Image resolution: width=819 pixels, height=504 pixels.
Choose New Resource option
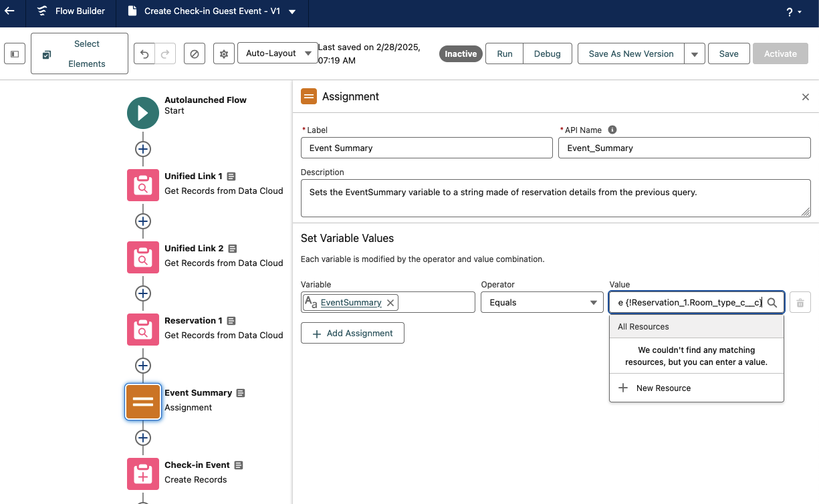tap(697, 388)
